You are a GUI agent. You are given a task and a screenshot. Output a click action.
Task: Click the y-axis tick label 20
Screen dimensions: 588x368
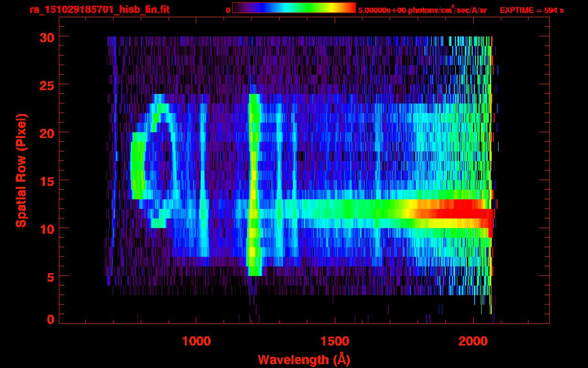(x=46, y=133)
